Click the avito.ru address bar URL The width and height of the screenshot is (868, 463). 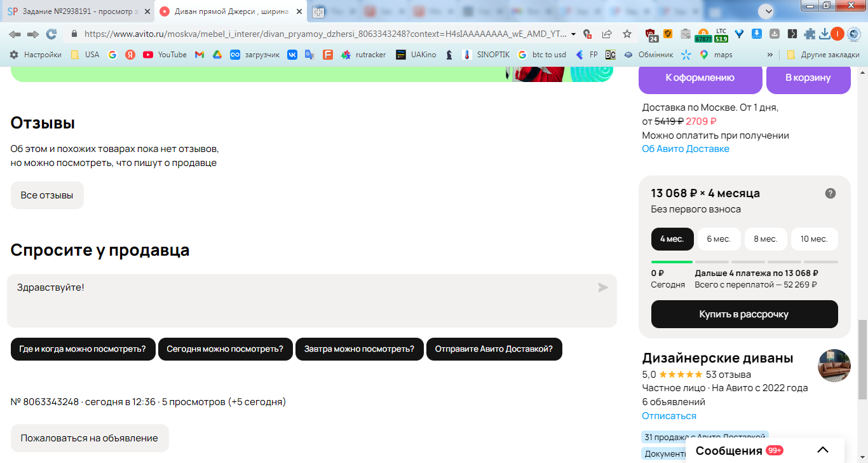[324, 34]
